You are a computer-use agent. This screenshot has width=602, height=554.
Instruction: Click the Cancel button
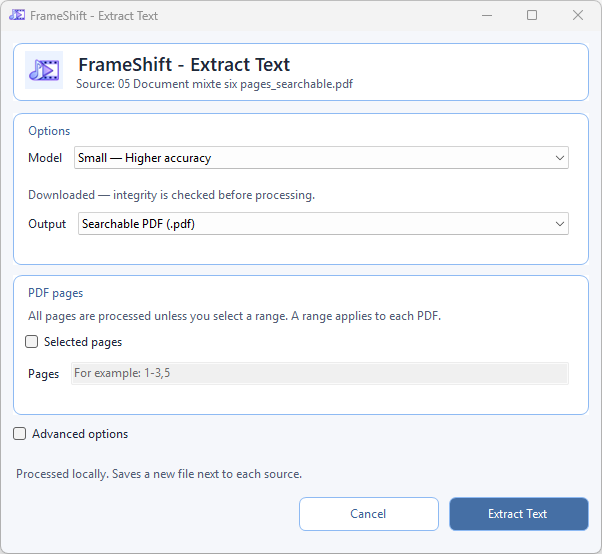tap(369, 514)
